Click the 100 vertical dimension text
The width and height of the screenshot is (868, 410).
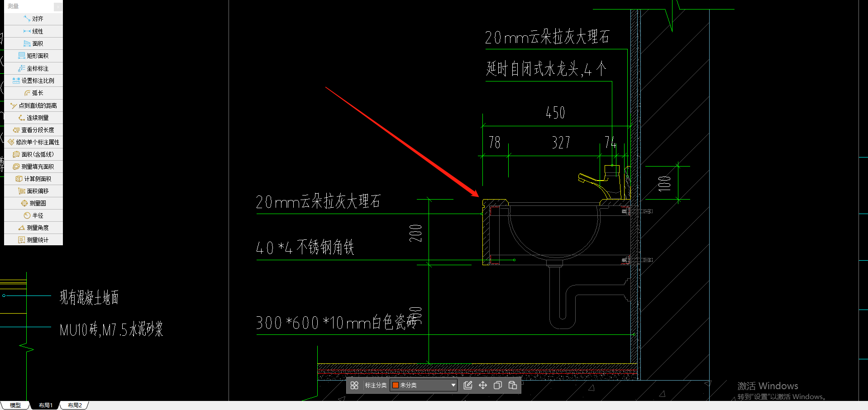[x=664, y=184]
